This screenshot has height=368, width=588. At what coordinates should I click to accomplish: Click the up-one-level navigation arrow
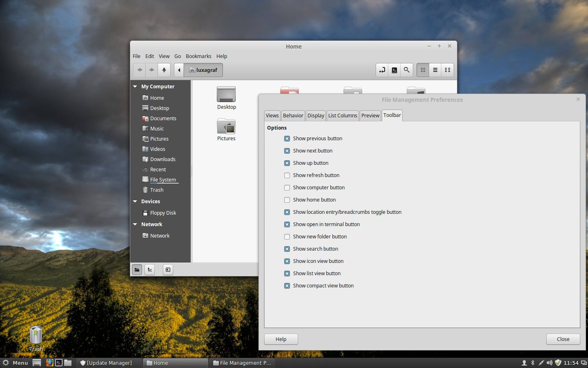click(x=164, y=70)
